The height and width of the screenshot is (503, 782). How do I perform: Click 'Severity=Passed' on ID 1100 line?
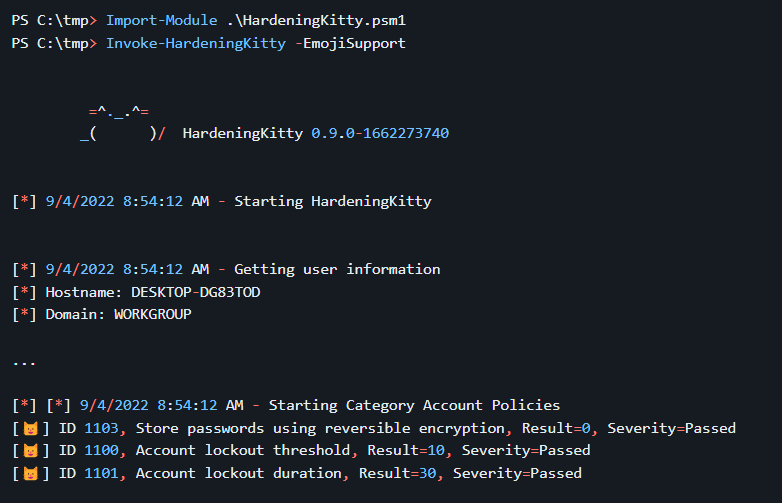[526, 451]
